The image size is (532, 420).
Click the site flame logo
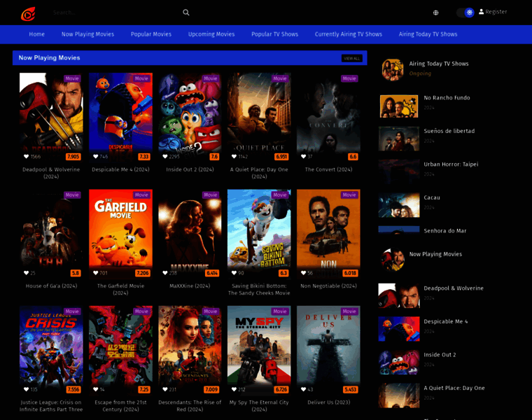(28, 14)
